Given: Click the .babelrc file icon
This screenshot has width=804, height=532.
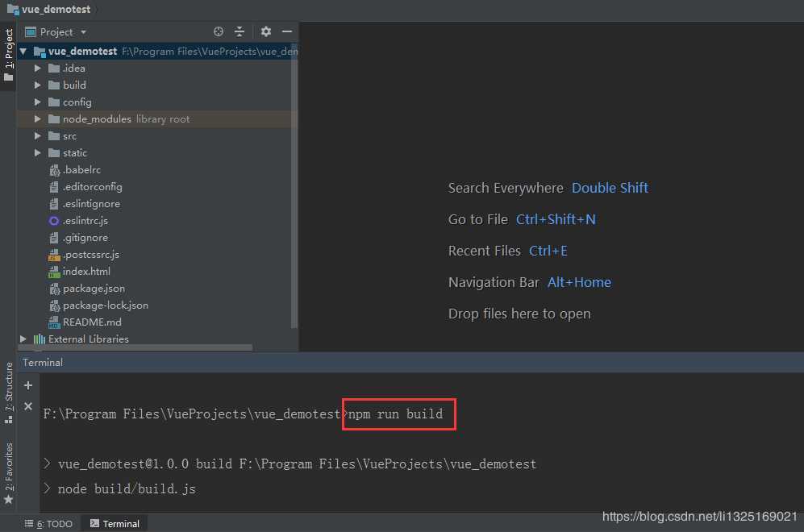Looking at the screenshot, I should click(x=54, y=170).
